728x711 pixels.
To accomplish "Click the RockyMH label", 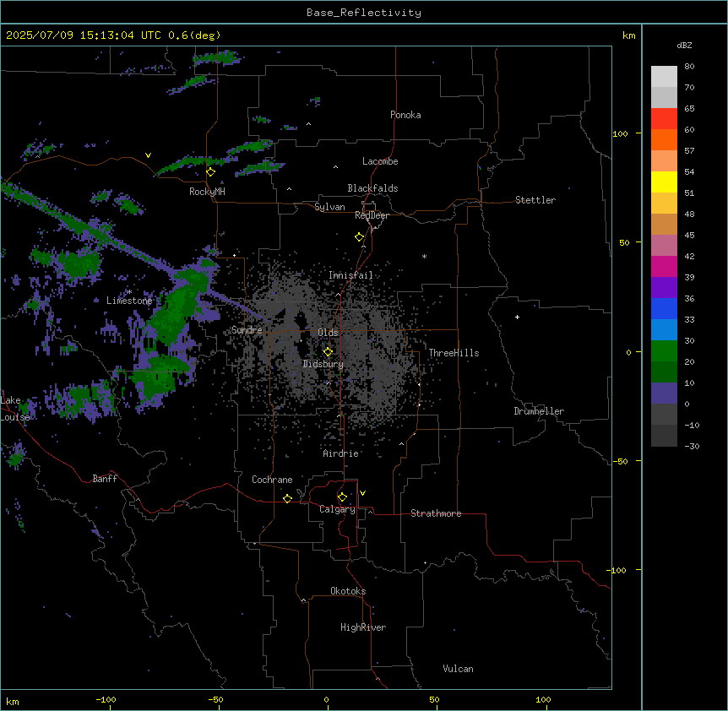I will click(x=207, y=192).
